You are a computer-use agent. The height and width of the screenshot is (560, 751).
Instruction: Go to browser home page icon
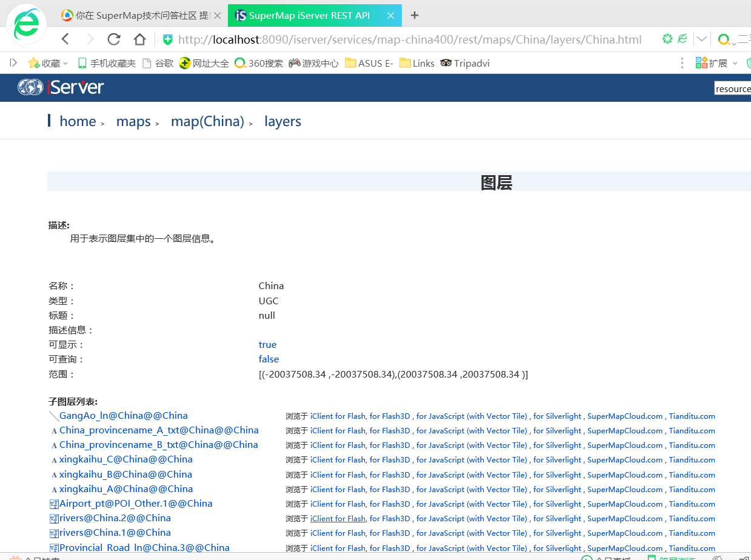click(x=139, y=39)
